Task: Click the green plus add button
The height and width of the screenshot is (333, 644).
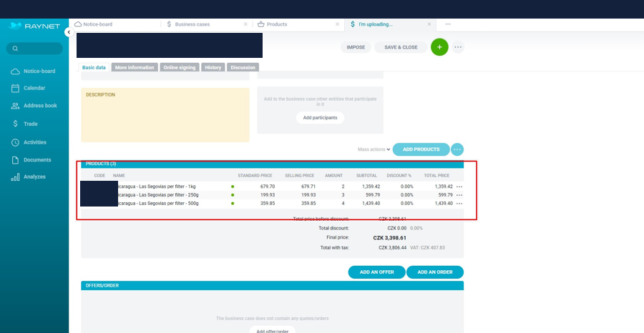Action: pos(439,47)
